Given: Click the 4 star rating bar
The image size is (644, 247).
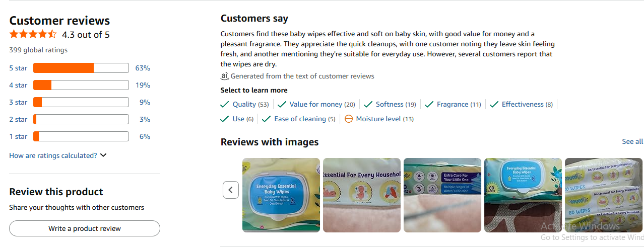Looking at the screenshot, I should pyautogui.click(x=81, y=85).
